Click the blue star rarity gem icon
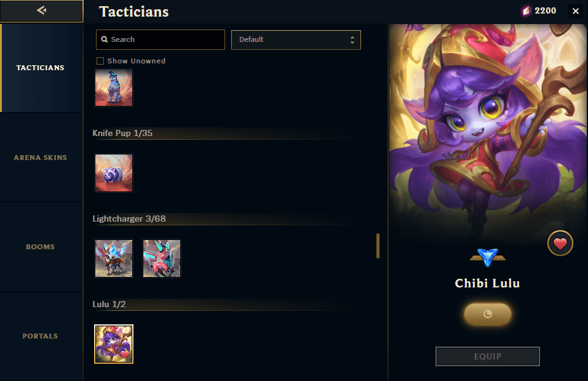The image size is (588, 381). 488,257
